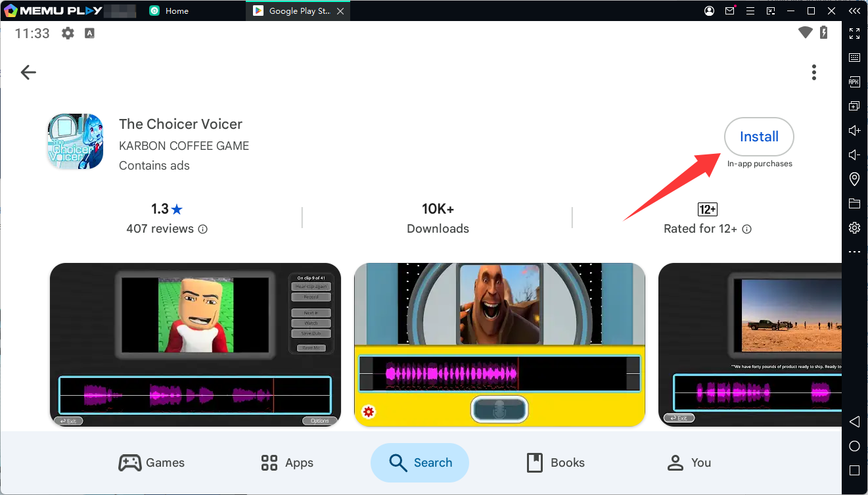Show more sidebar tools (three dots)
The image size is (868, 495).
[x=855, y=252]
